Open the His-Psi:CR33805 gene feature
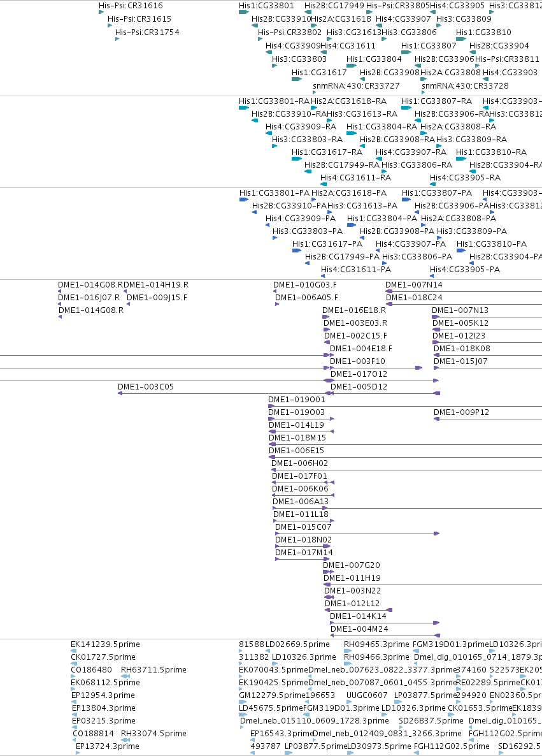Screen dimensions: 542x756 pos(397,6)
